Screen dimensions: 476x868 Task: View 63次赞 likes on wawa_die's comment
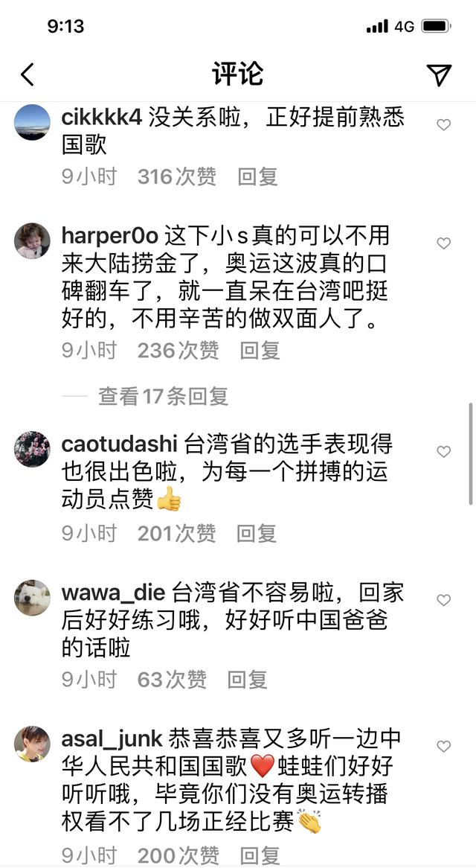pos(172,680)
